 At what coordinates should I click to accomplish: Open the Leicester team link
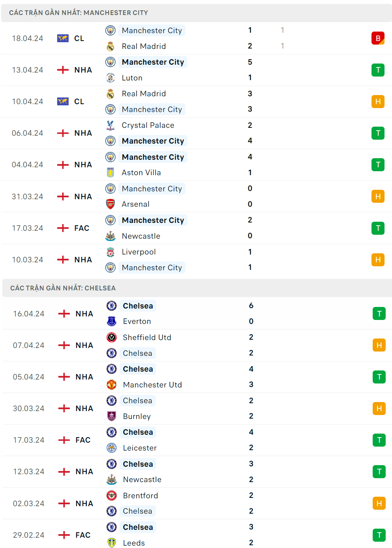click(x=140, y=448)
